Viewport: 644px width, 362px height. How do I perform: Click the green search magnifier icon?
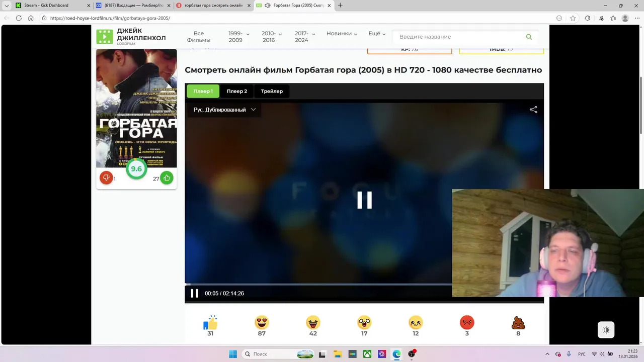coord(529,37)
